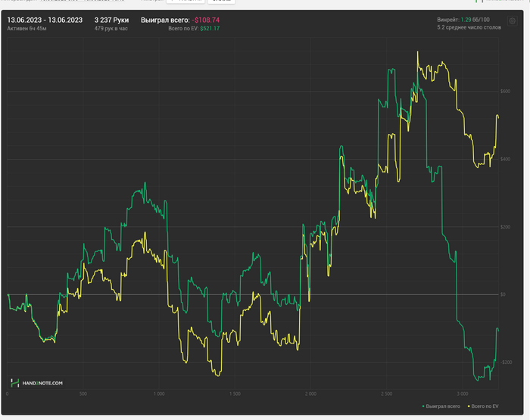Click the $600 y-axis label

pyautogui.click(x=505, y=92)
